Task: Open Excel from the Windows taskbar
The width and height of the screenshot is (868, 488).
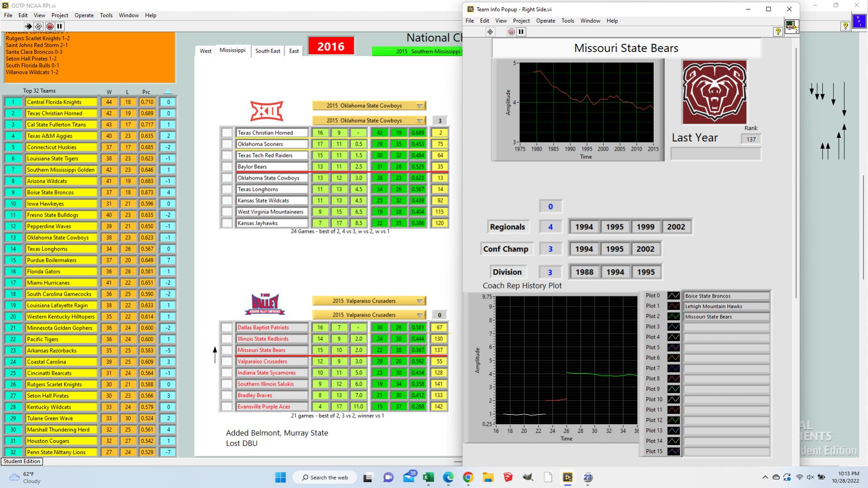Action: click(x=428, y=477)
